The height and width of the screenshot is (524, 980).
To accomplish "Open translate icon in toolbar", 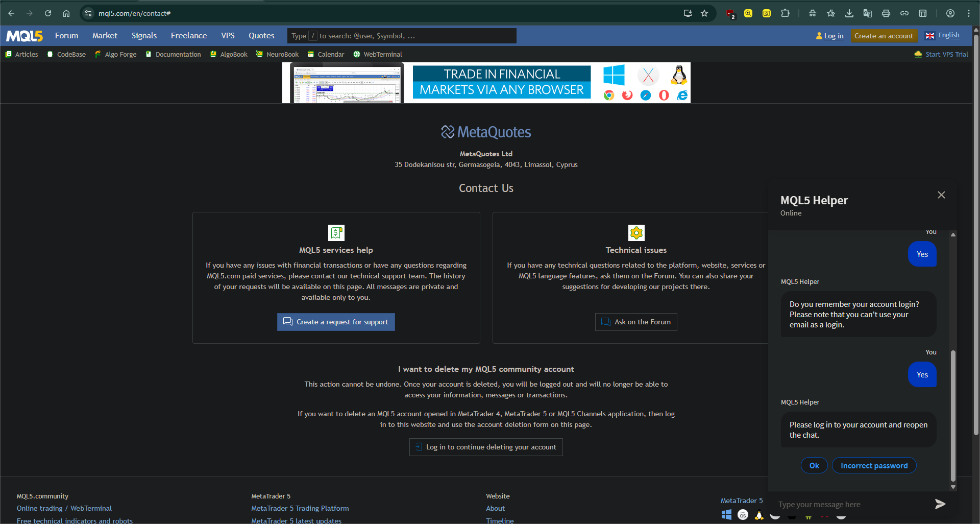I will tap(868, 13).
